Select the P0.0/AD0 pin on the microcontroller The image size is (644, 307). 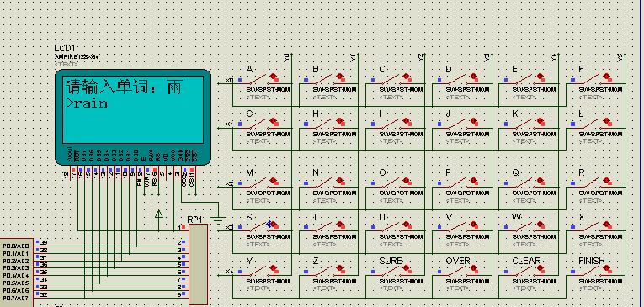pyautogui.click(x=16, y=246)
